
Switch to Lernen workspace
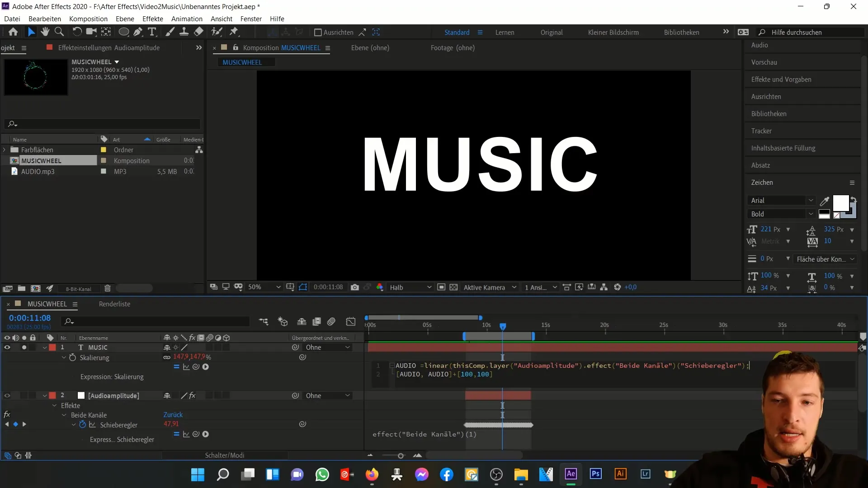[x=505, y=33]
